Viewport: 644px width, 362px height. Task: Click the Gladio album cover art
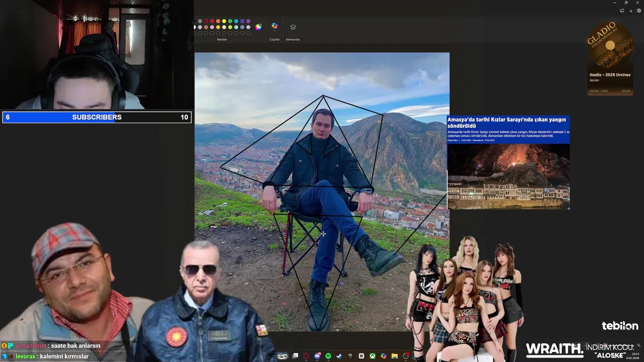click(610, 45)
